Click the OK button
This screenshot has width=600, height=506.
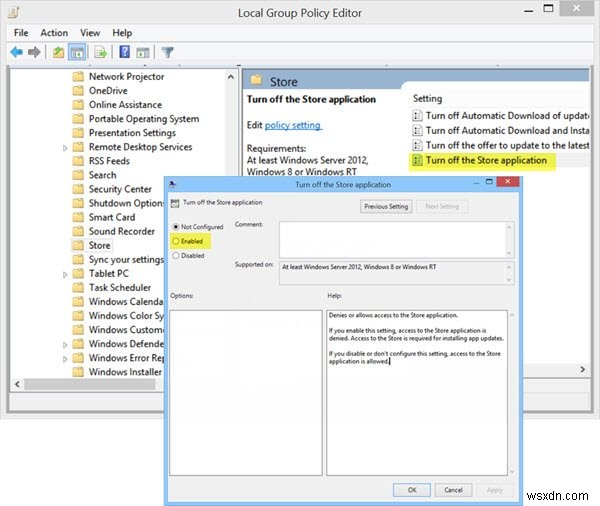[x=412, y=490]
